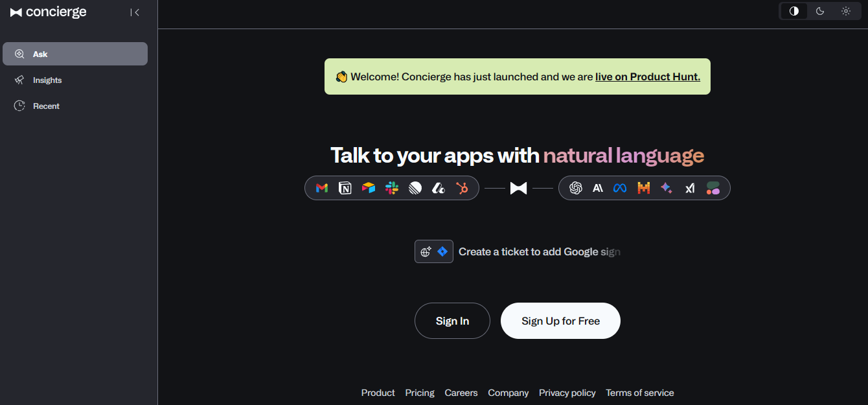Click the Slack icon
Screen dimensions: 868x405
point(392,188)
